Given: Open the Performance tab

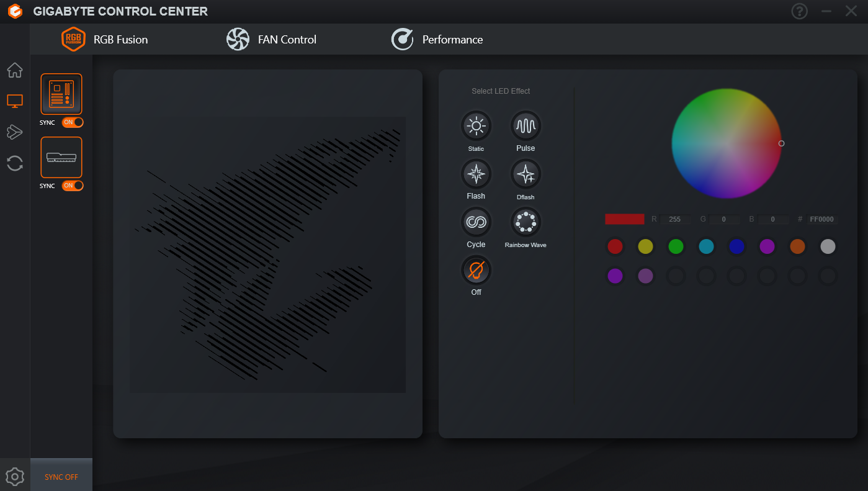Looking at the screenshot, I should click(x=437, y=39).
